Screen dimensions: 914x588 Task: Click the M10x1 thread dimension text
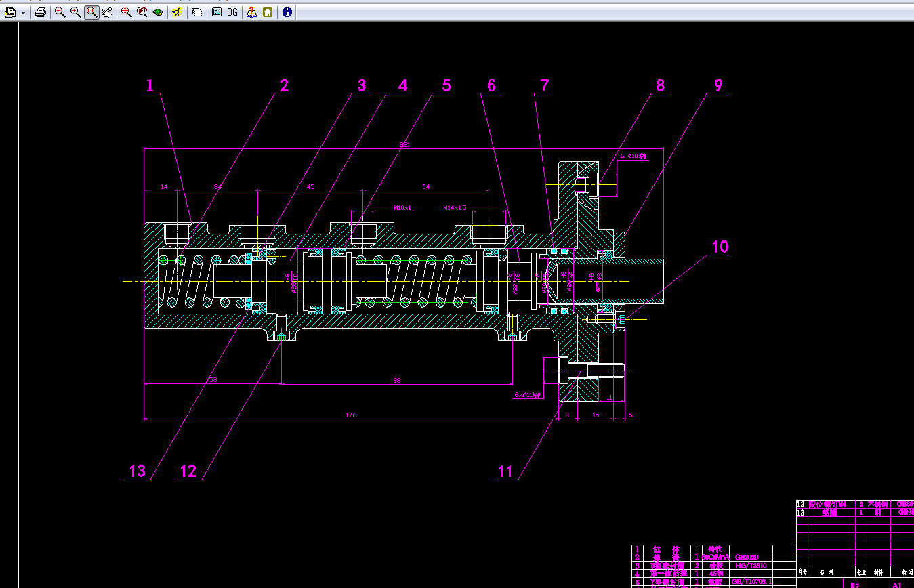point(403,208)
